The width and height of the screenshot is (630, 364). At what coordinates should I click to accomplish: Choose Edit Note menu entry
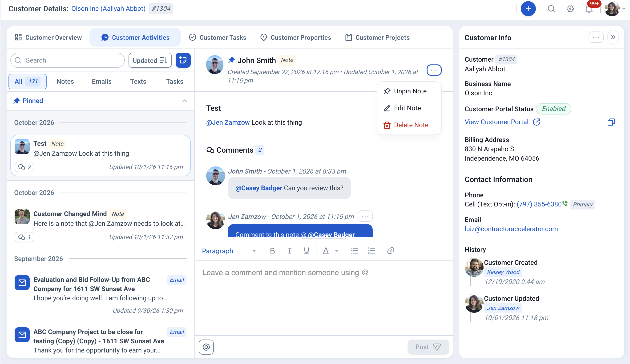409,108
